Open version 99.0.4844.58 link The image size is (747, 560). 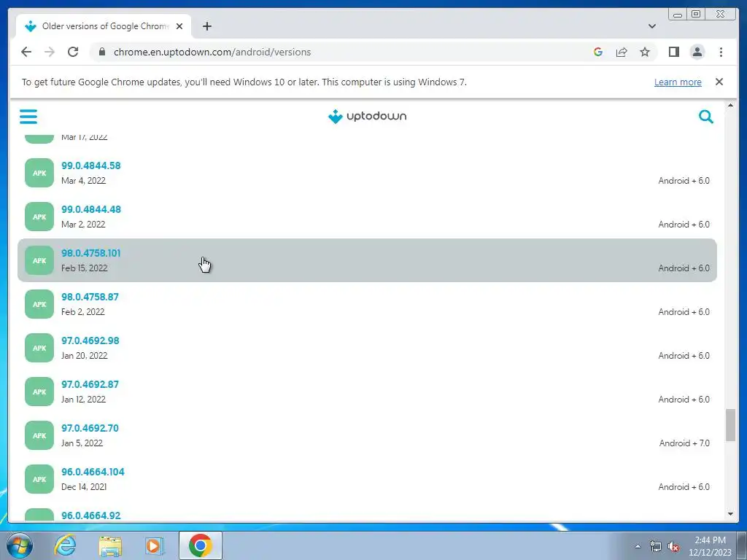[91, 166]
